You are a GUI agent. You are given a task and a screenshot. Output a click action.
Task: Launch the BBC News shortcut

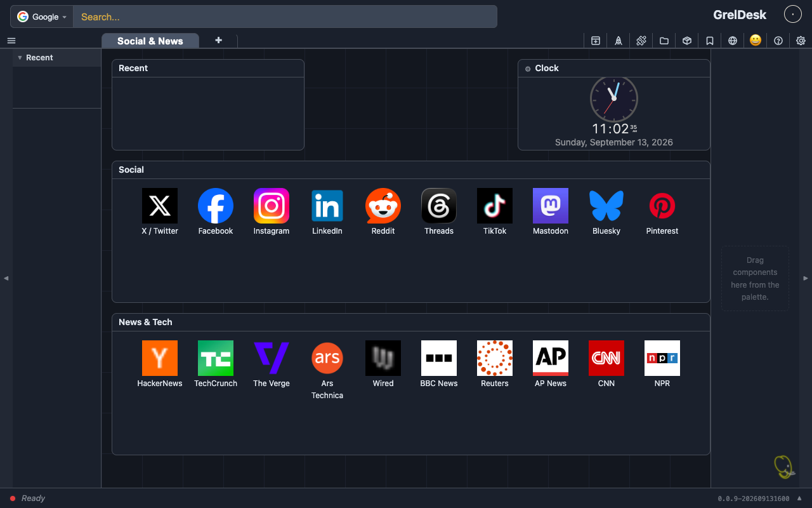tap(439, 364)
